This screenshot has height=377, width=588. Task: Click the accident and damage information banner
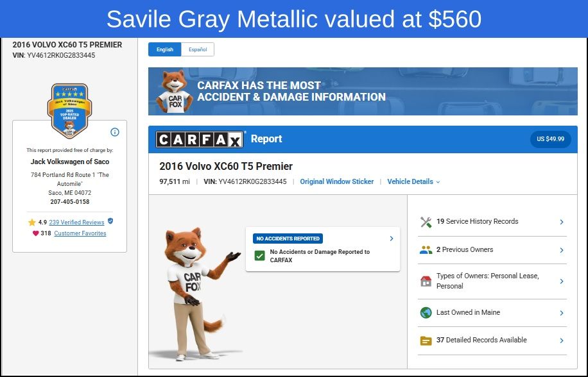[x=363, y=91]
